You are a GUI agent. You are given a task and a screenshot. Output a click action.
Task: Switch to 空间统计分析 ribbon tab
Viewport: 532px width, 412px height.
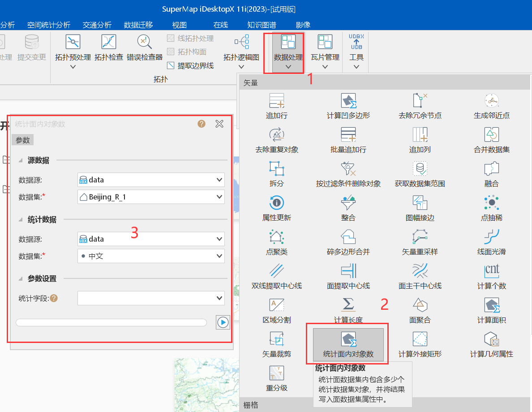tap(49, 25)
